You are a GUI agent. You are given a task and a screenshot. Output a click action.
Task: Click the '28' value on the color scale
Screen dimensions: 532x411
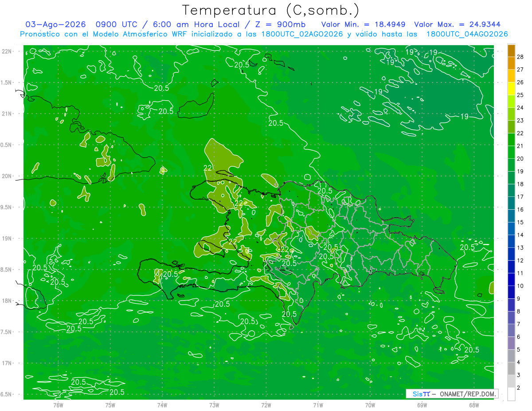coord(520,57)
